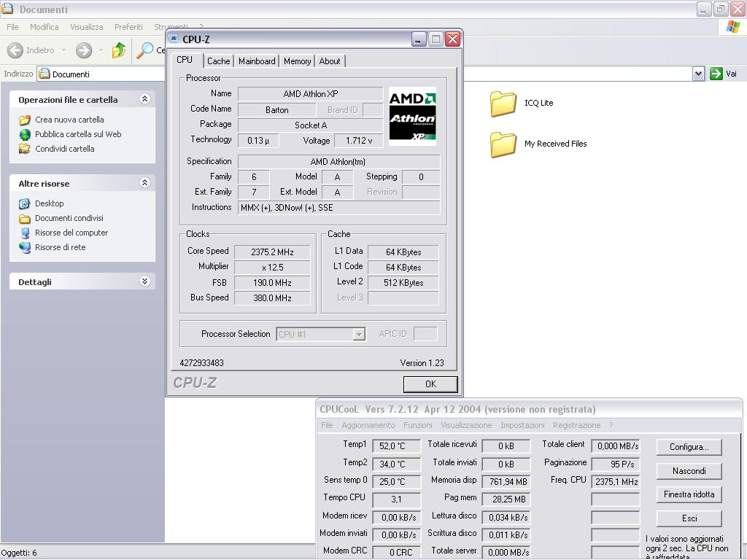Click the Pubblica cartella sul Web globe icon
This screenshot has height=560, width=747.
(25, 134)
